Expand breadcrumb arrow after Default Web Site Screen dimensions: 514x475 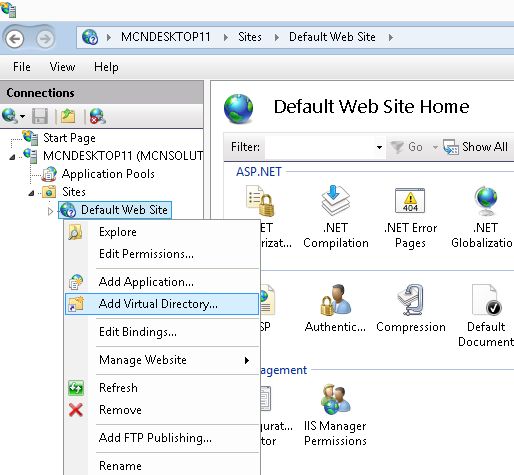click(391, 37)
